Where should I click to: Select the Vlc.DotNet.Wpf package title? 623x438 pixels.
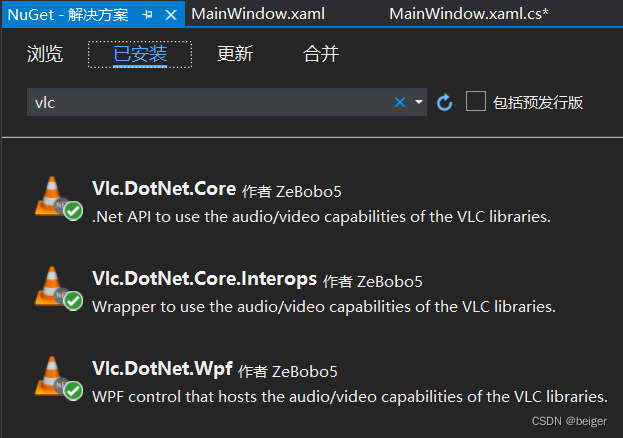tap(162, 369)
